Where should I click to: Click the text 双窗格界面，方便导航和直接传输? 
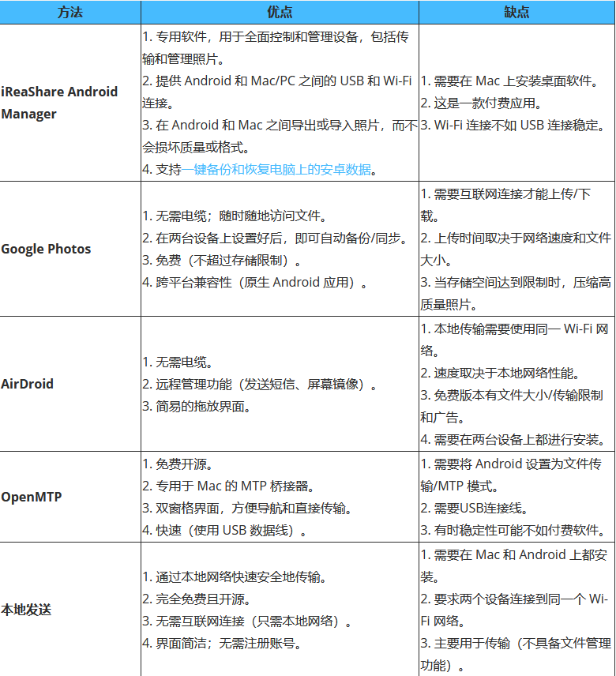(x=250, y=509)
